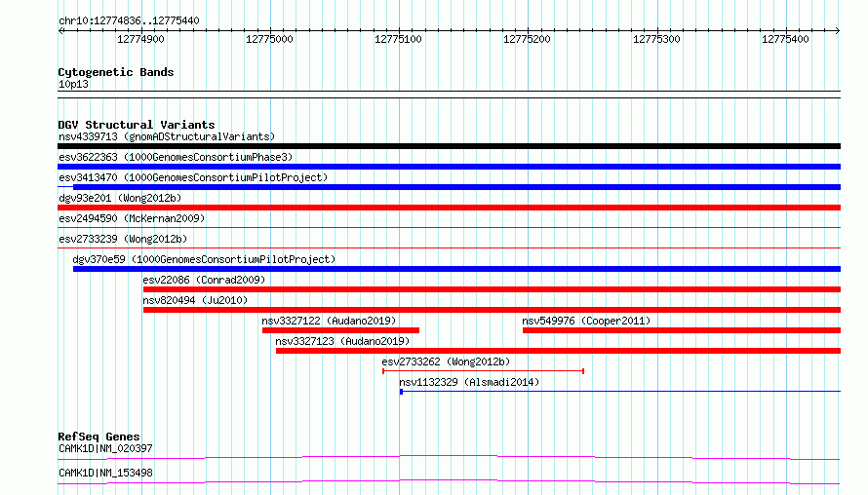Viewport: 868px width, 495px height.
Task: Click ruler position 12774900
Action: pos(140,39)
